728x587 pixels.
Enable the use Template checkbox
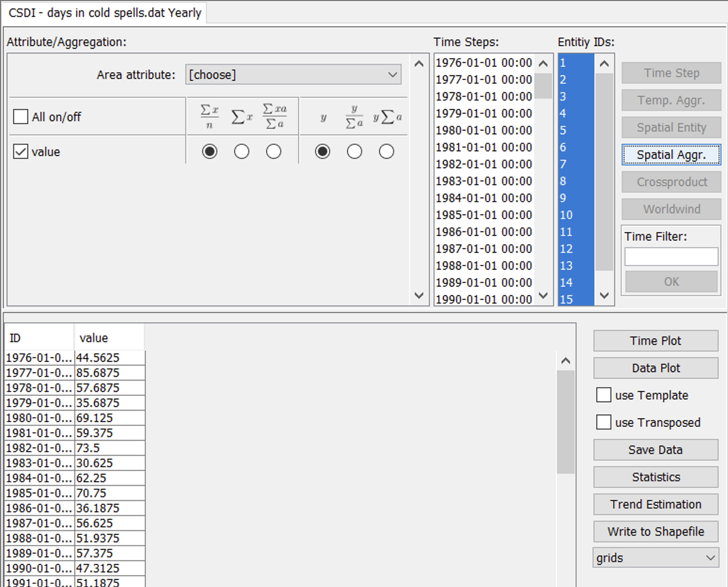tap(604, 395)
